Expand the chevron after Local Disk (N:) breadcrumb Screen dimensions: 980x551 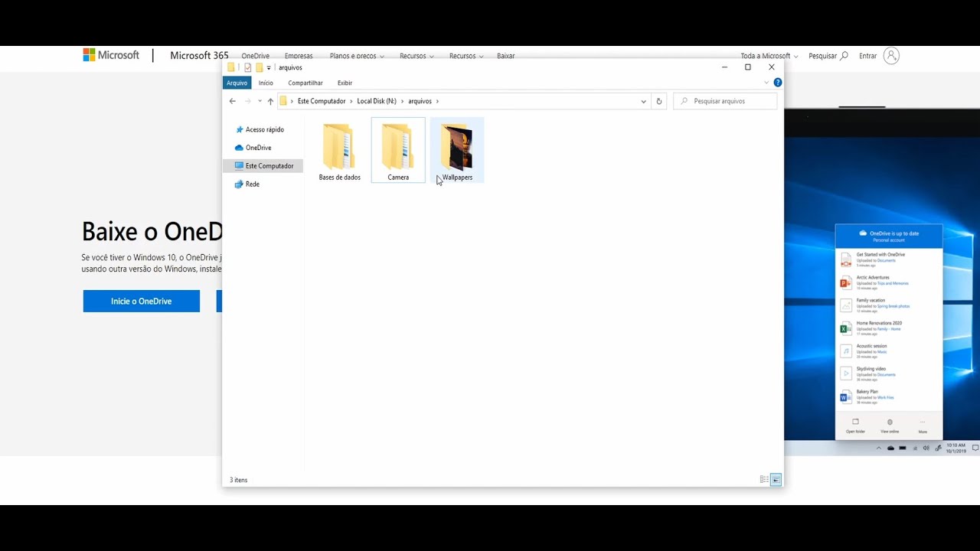click(403, 101)
